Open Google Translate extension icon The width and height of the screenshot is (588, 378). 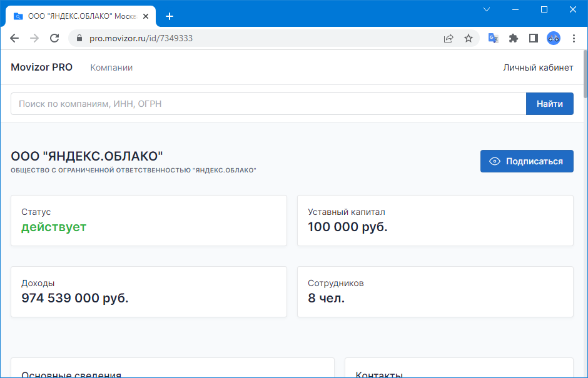click(x=493, y=38)
